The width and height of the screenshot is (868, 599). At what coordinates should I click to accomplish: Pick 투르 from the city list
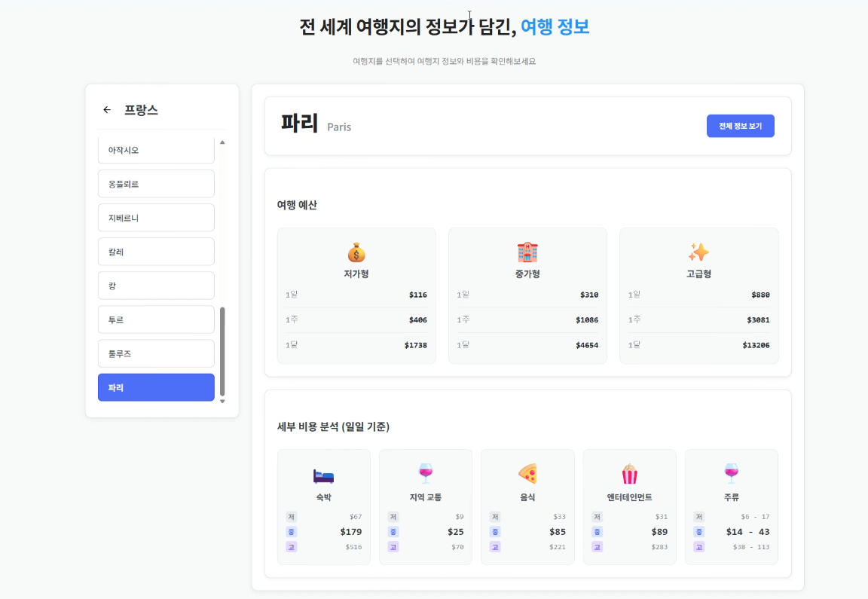156,319
